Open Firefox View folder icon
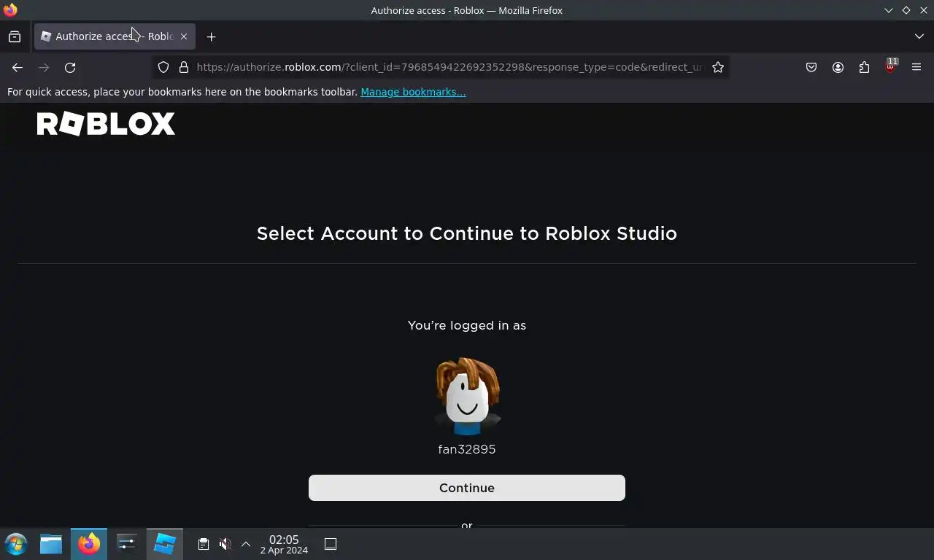The height and width of the screenshot is (560, 934). click(x=15, y=36)
